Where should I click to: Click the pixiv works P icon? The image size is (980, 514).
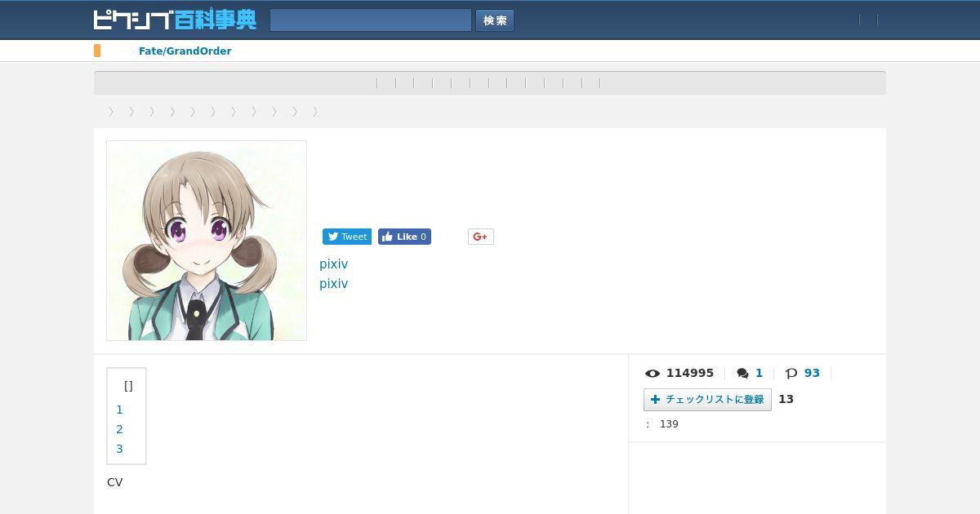coord(791,374)
